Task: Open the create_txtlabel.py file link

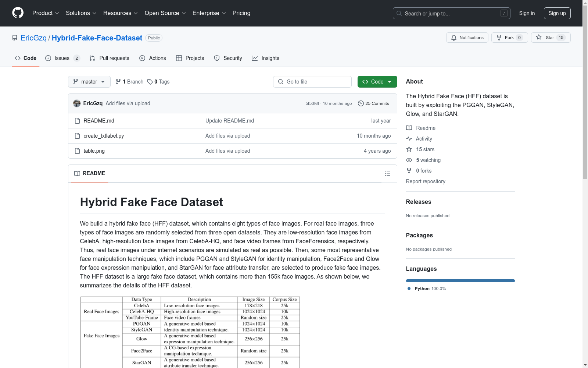Action: tap(104, 136)
